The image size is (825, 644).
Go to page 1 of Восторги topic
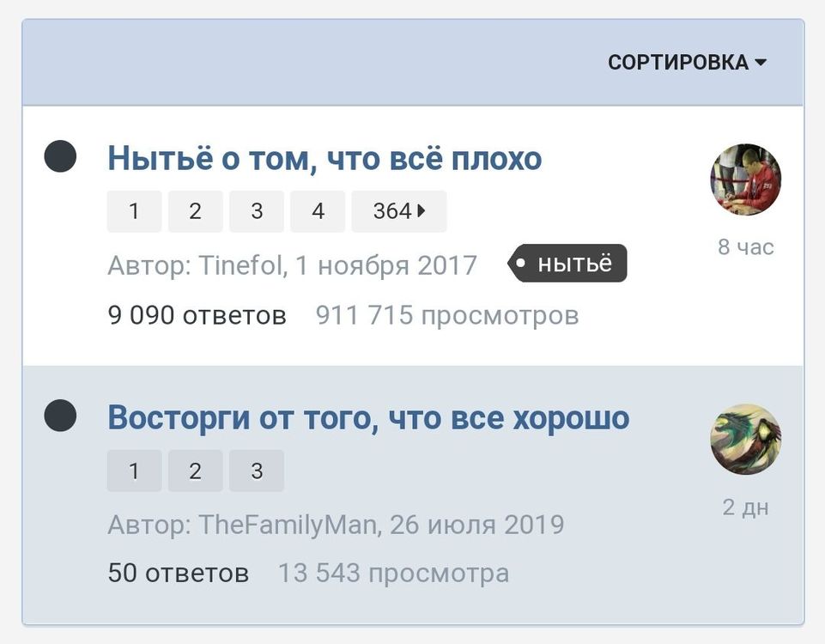click(x=134, y=471)
